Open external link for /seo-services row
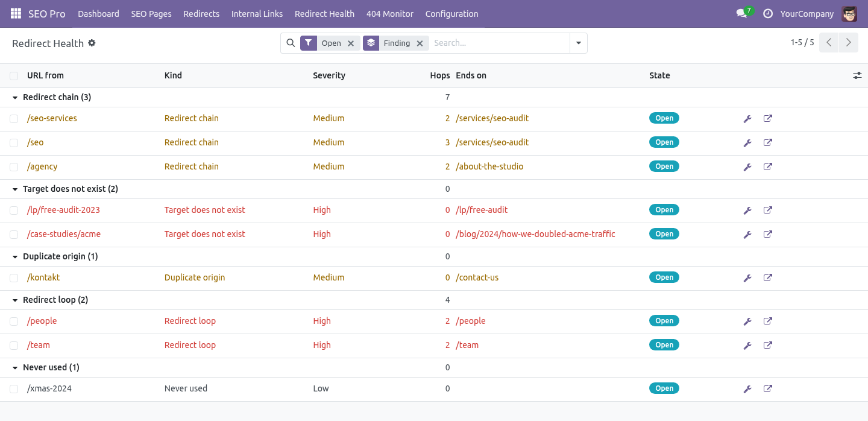Screen dimensions: 868x421 point(768,118)
